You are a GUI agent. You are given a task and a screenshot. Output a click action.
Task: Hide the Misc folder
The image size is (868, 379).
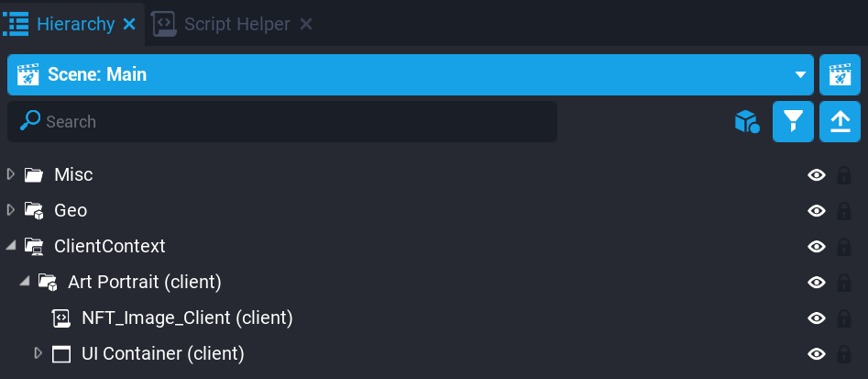[816, 174]
